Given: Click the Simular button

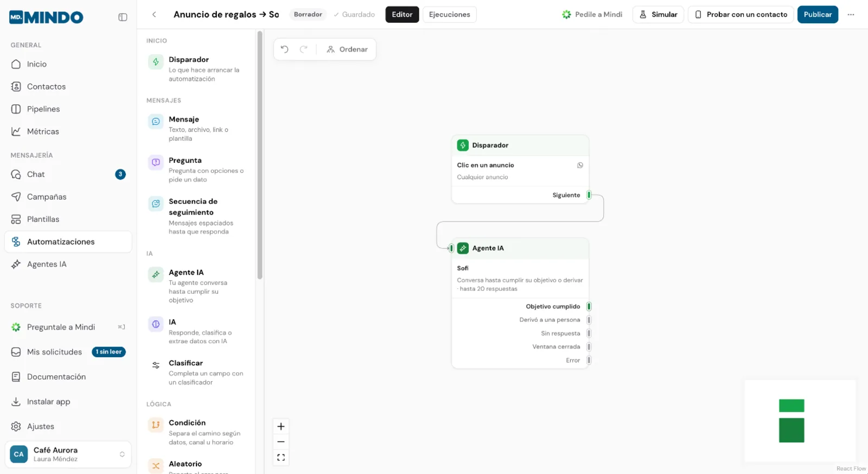Looking at the screenshot, I should [x=658, y=15].
